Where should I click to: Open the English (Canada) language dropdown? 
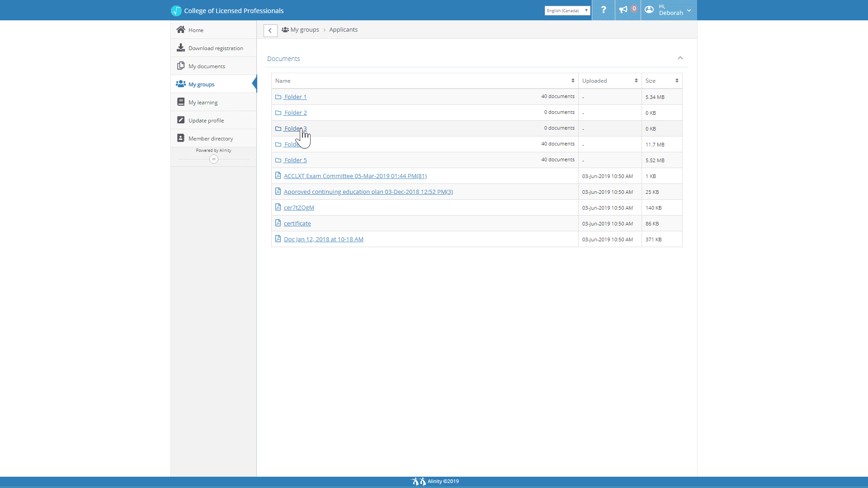pyautogui.click(x=567, y=10)
